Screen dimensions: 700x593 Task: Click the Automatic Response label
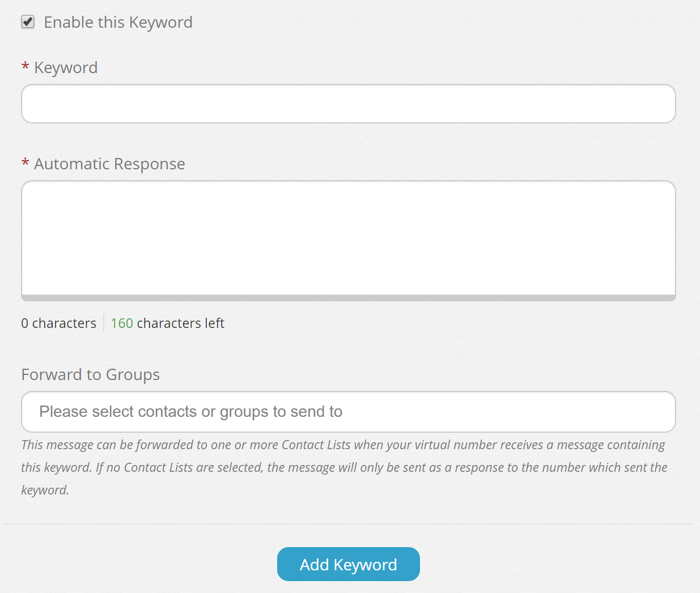click(109, 164)
